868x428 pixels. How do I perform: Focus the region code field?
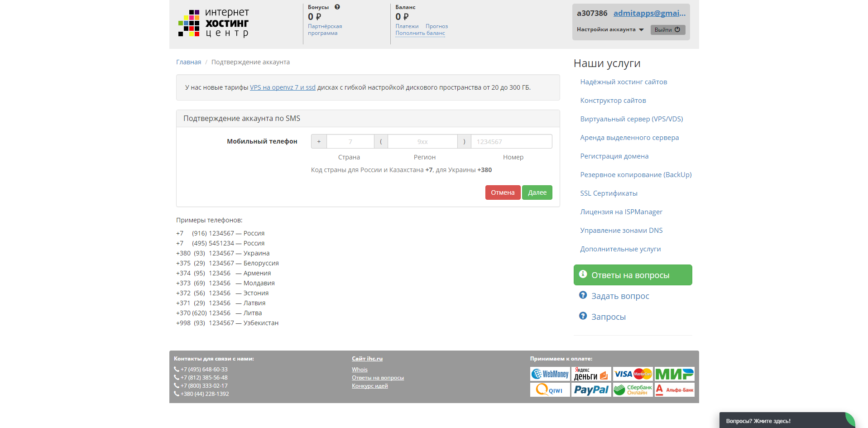422,141
